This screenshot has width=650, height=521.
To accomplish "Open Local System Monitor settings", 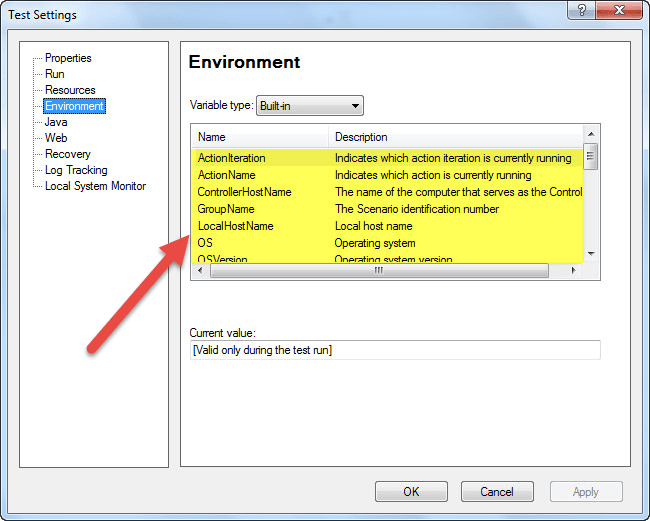I will pos(95,186).
